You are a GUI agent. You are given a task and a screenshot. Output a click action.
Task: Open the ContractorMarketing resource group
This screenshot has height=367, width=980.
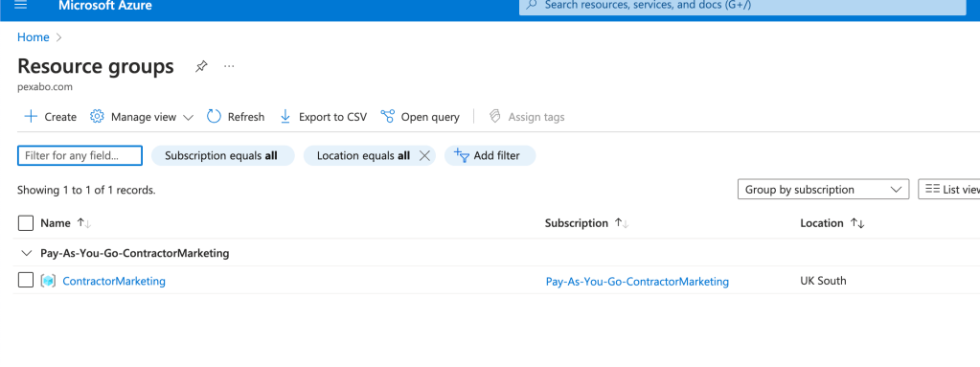(114, 282)
